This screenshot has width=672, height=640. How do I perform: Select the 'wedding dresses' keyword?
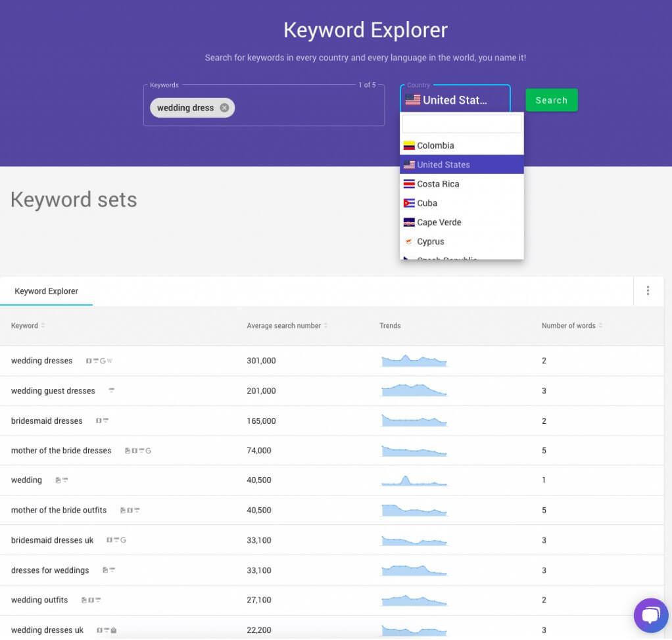point(41,361)
